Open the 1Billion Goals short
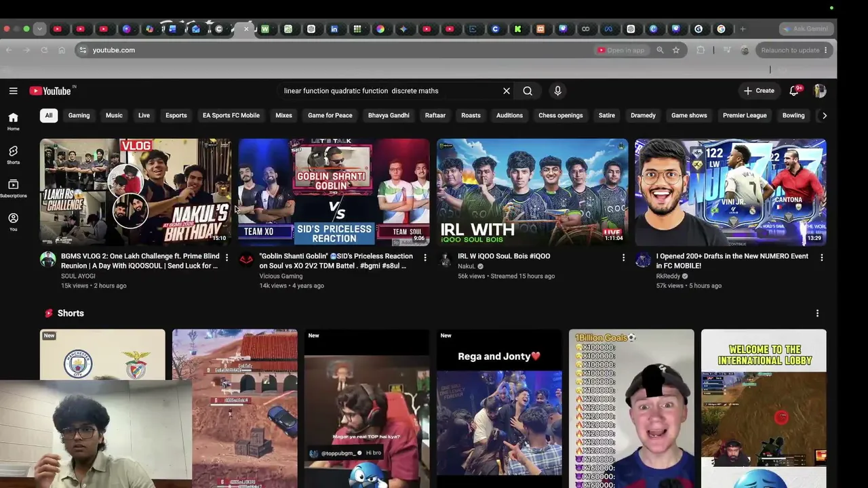This screenshot has height=488, width=868. coord(631,409)
